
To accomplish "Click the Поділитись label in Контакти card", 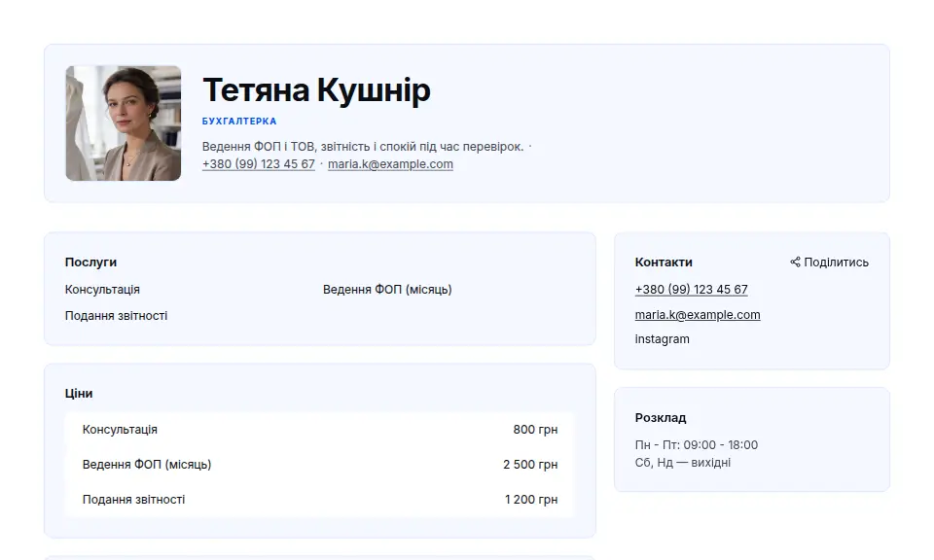I will [837, 262].
